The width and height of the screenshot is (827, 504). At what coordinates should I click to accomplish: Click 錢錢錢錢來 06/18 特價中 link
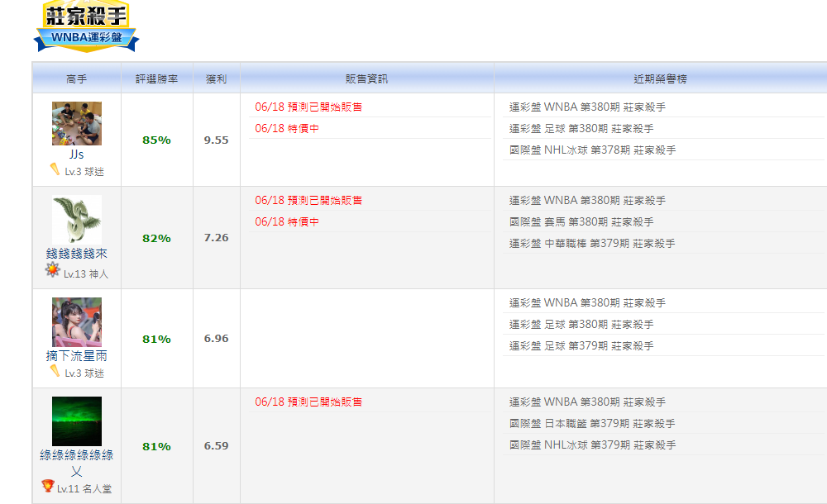(x=287, y=222)
